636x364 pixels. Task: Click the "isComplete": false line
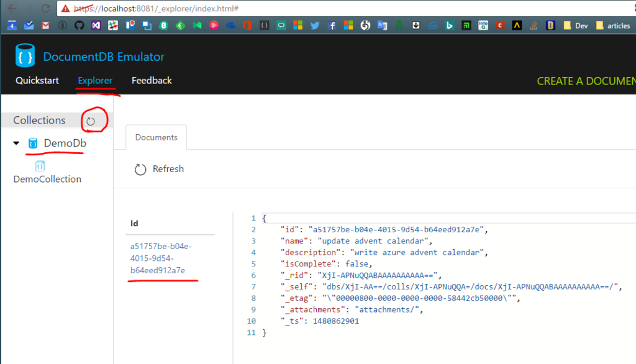[327, 264]
